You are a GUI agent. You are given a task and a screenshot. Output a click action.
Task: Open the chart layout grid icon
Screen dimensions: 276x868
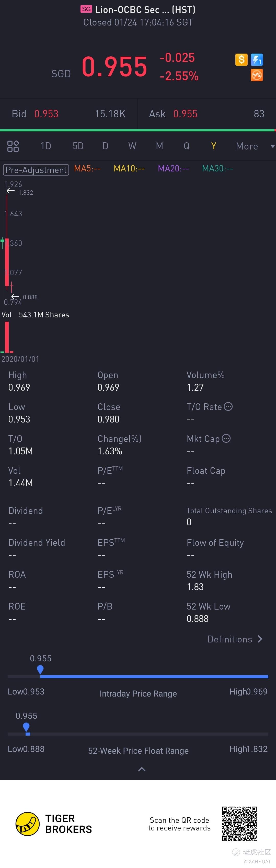pyautogui.click(x=13, y=146)
